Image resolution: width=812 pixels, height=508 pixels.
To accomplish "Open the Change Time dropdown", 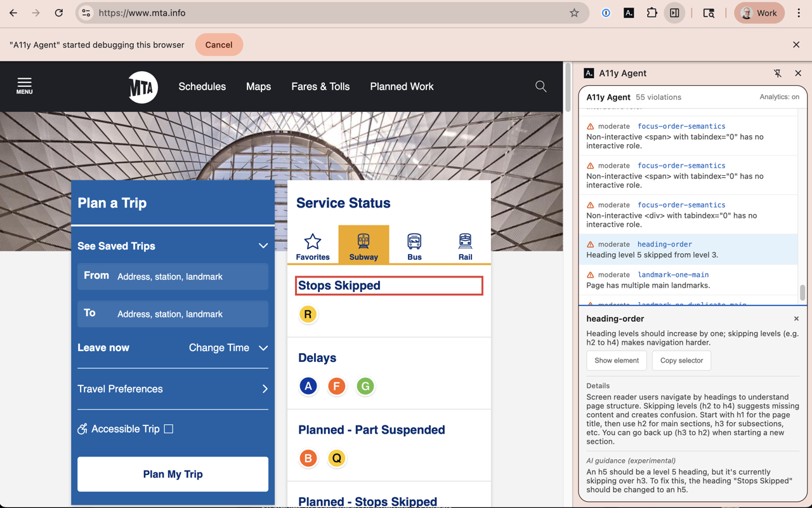I will (x=228, y=348).
